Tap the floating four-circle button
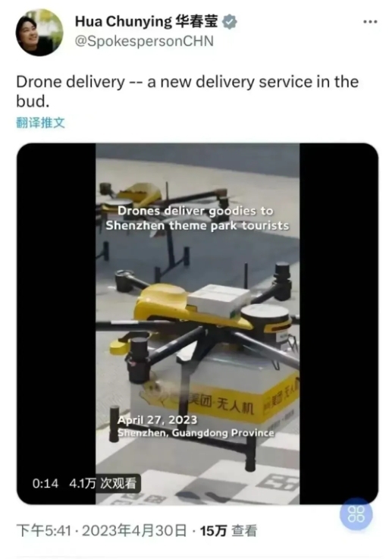The width and height of the screenshot is (392, 559). pyautogui.click(x=356, y=514)
